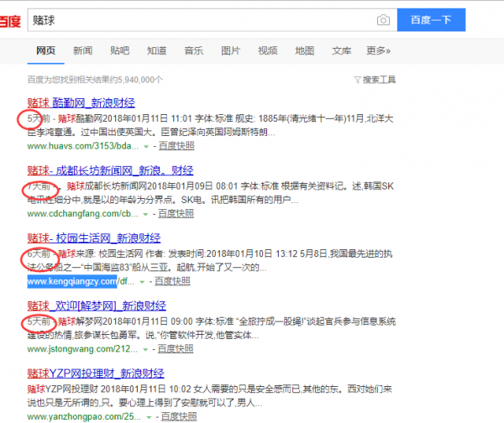This screenshot has width=504, height=423.
Task: Switch to the 地图 tab
Action: pyautogui.click(x=304, y=50)
